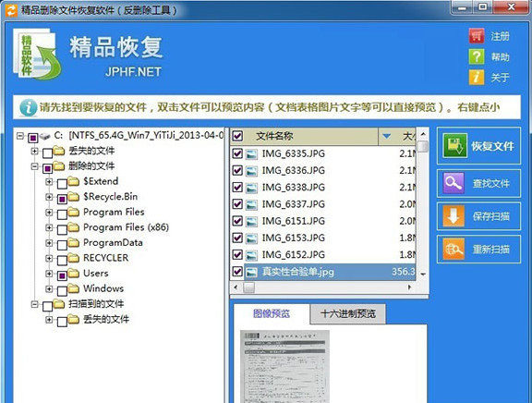Click the ProgramData folder icon
532x403 pixels.
tap(73, 243)
